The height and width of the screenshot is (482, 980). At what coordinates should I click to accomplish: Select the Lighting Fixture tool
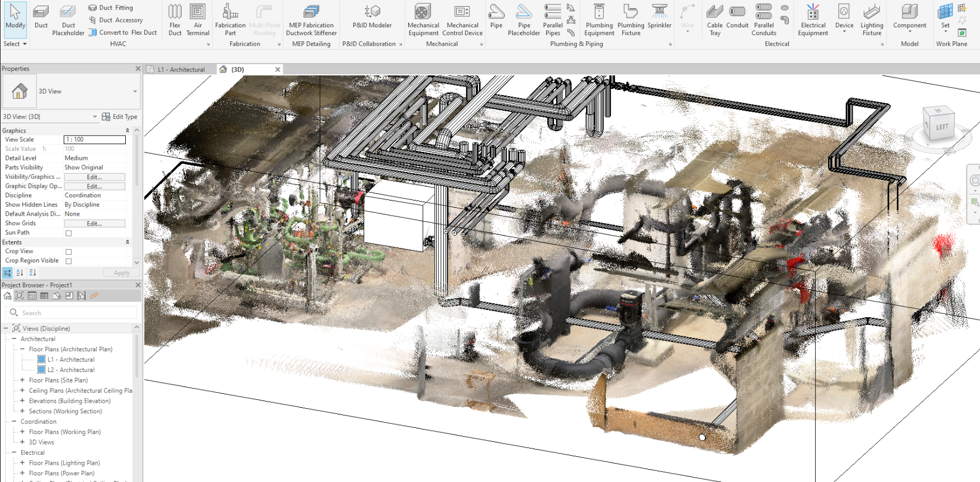(872, 20)
